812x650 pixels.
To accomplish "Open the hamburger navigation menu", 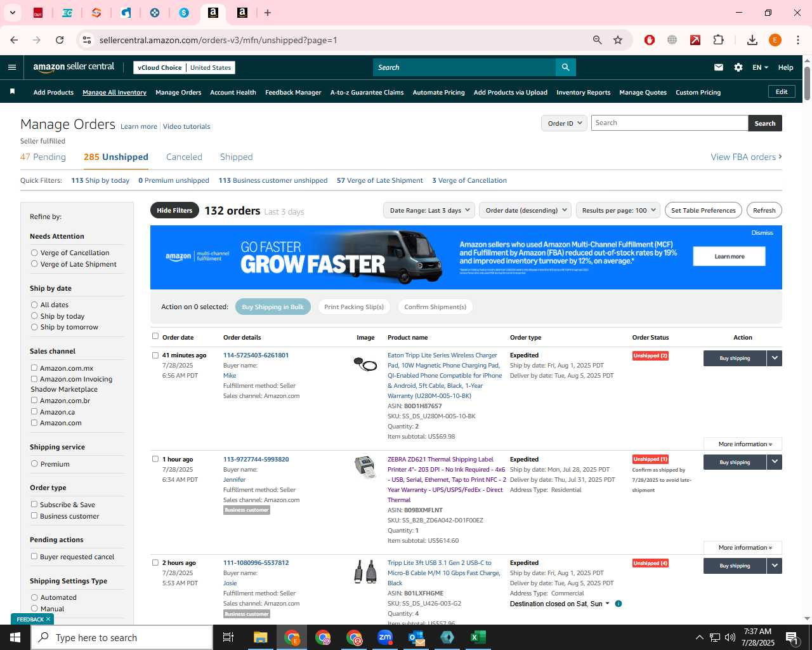I will coord(12,67).
